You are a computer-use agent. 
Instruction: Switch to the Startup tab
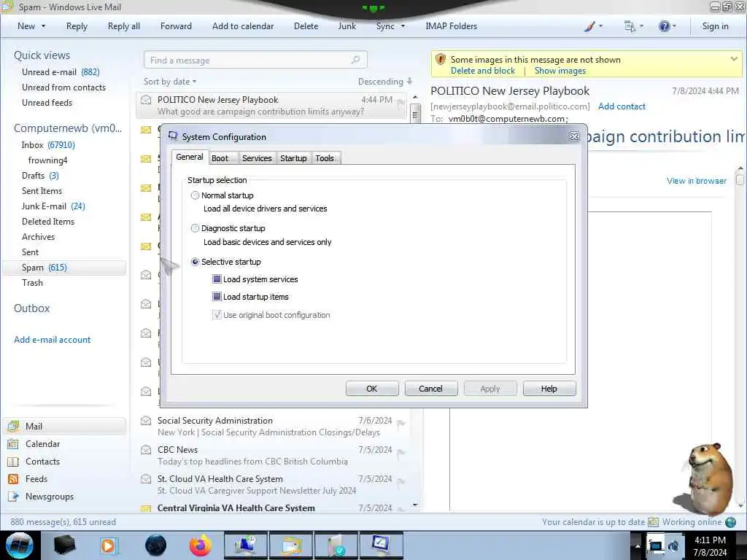coord(293,158)
